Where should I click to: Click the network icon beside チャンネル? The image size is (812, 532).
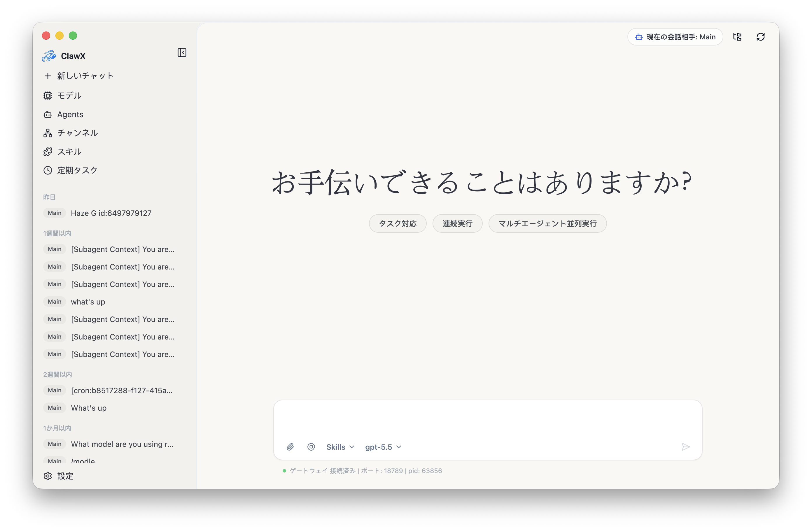coord(48,133)
